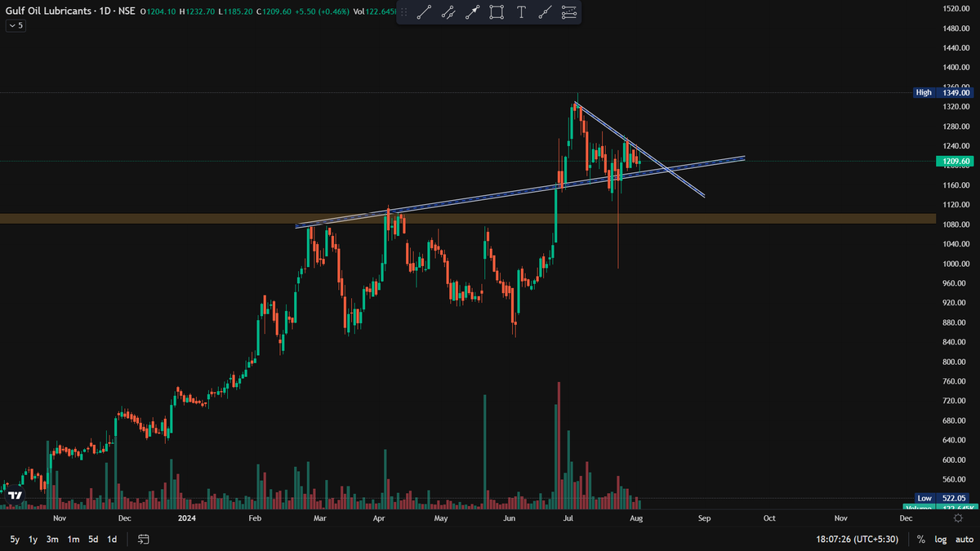The width and height of the screenshot is (980, 551).
Task: Grab the favorites toolbar drag handle
Action: pyautogui.click(x=403, y=12)
